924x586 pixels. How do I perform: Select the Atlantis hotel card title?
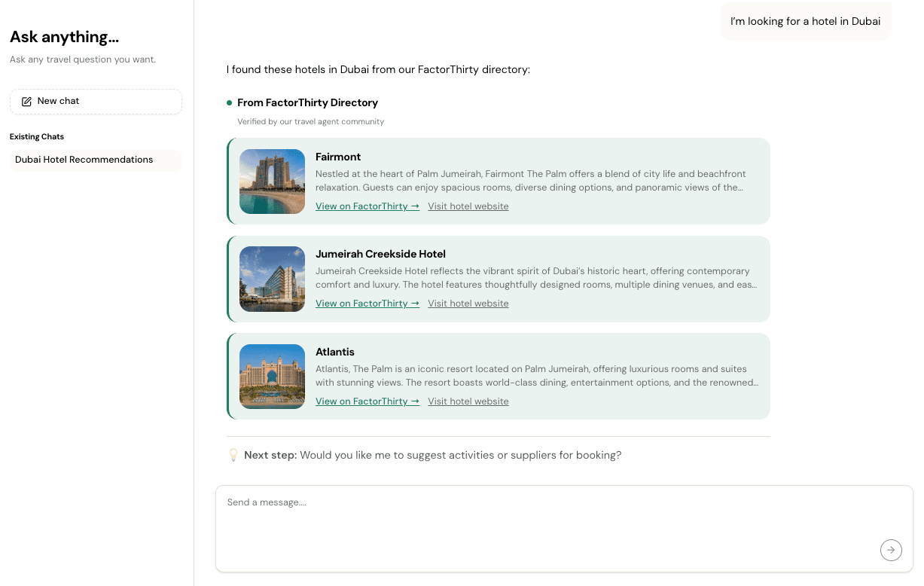click(335, 352)
